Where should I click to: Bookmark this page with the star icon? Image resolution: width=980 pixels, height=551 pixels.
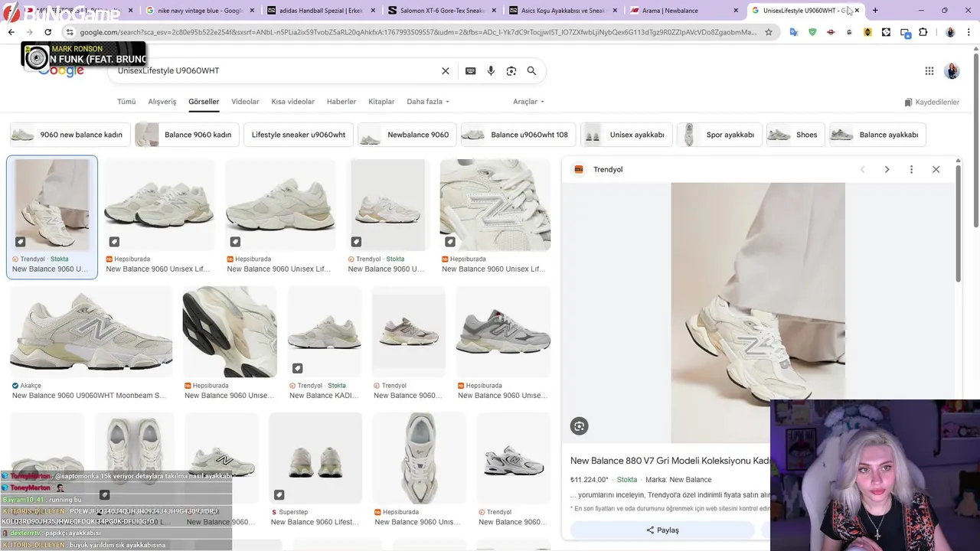tap(769, 32)
